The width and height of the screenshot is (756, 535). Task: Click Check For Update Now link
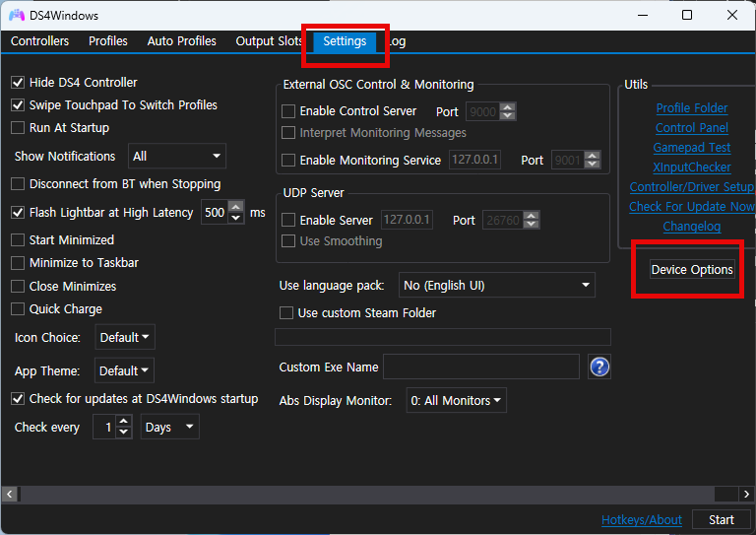pyautogui.click(x=692, y=207)
